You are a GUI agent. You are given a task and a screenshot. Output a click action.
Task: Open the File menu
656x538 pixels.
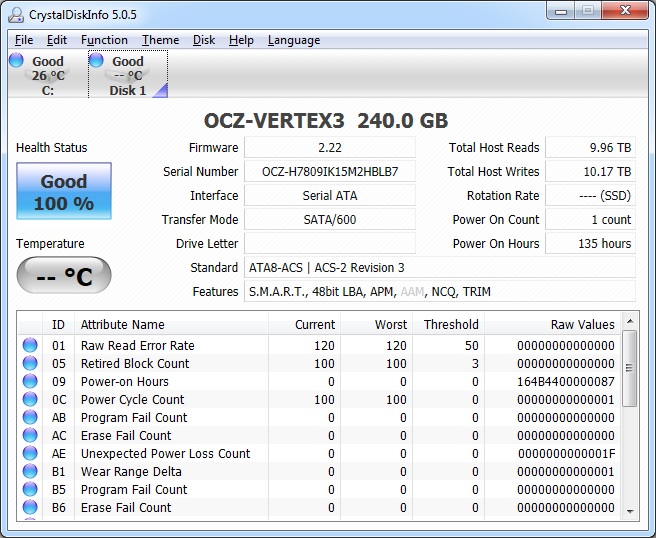(24, 40)
